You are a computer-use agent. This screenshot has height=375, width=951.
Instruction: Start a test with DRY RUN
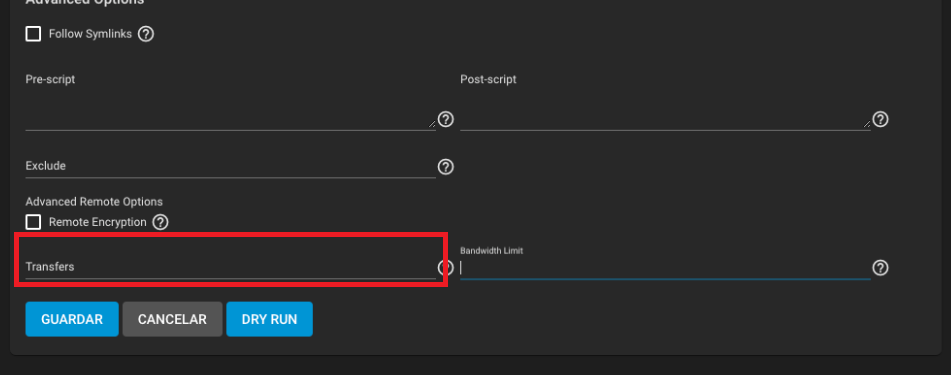tap(269, 319)
